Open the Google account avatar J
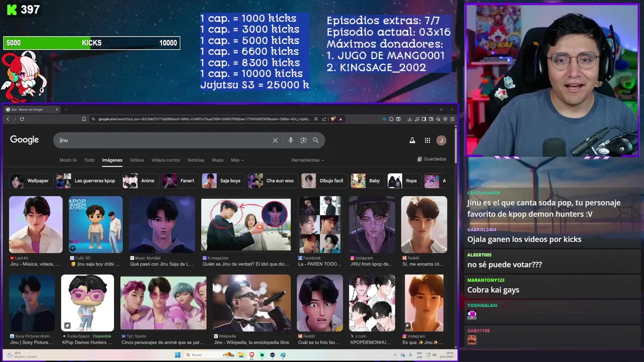This screenshot has width=644, height=362. pyautogui.click(x=441, y=140)
